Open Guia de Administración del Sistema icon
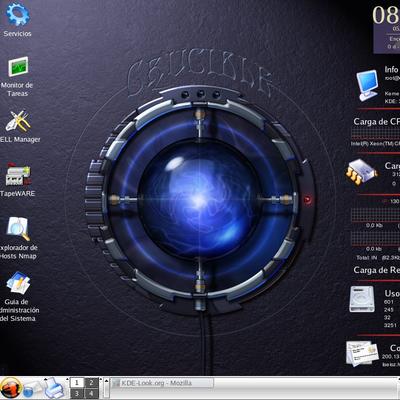Viewport: 400px width, 400px height. [x=18, y=283]
